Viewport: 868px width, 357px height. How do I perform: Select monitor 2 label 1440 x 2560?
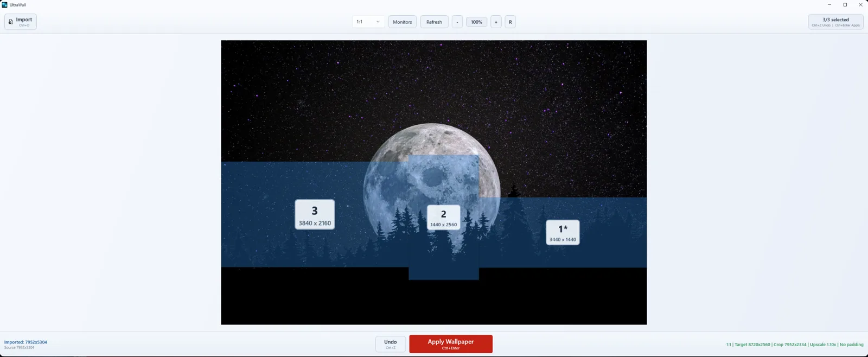[x=443, y=218]
